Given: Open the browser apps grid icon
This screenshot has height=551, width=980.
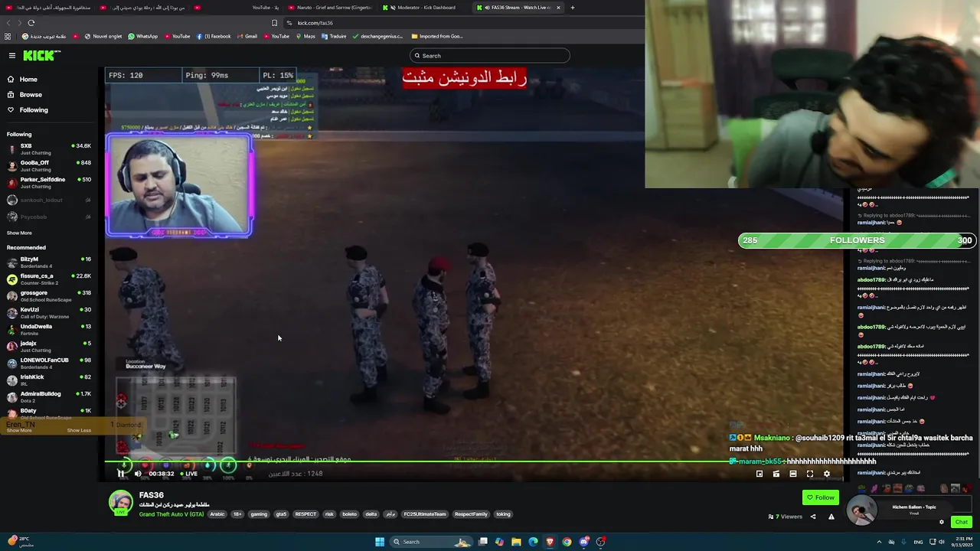Looking at the screenshot, I should tap(8, 36).
